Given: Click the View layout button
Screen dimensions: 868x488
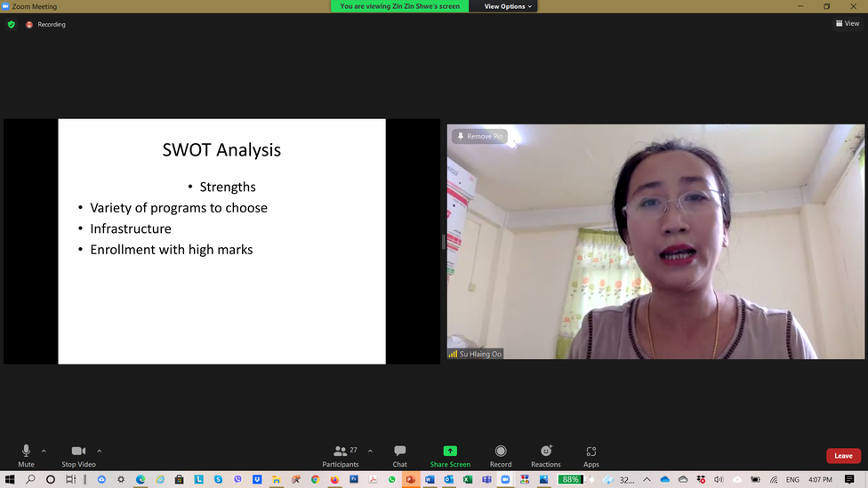Looking at the screenshot, I should coord(848,23).
